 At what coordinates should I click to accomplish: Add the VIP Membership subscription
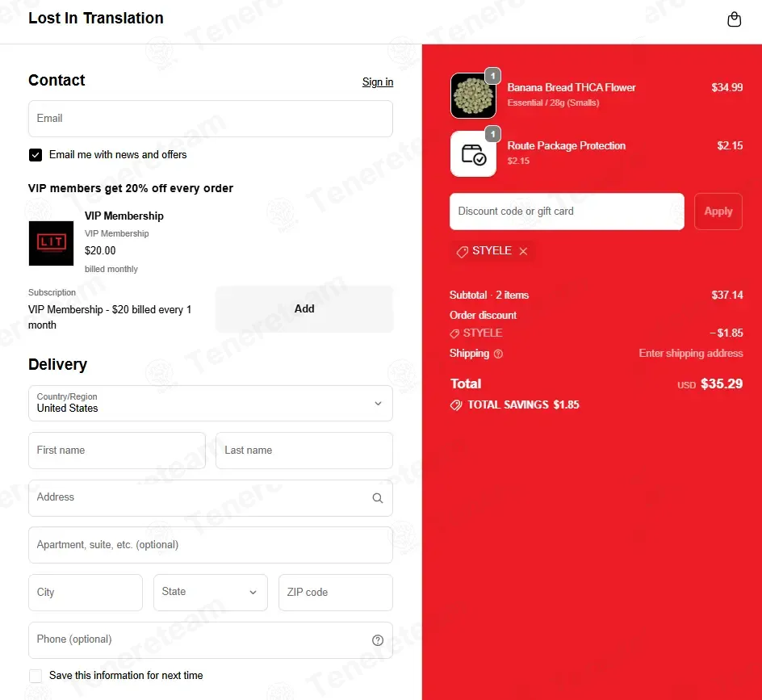[x=304, y=308]
